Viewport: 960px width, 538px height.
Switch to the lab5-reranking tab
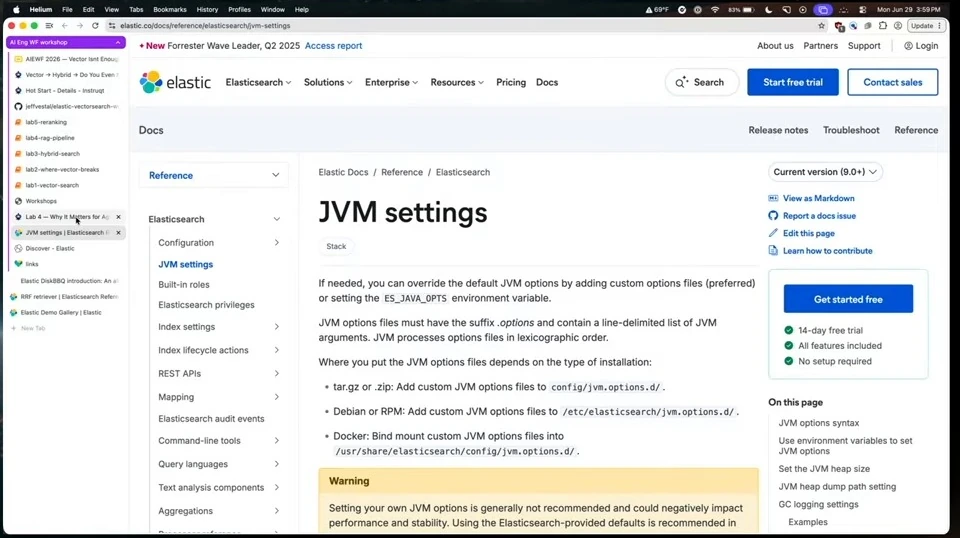[67, 122]
